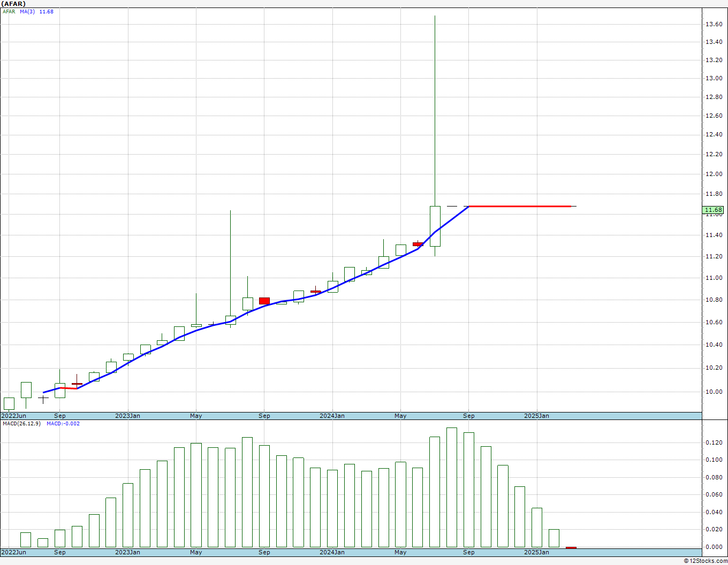Click the MACD:-0.002 value label

pos(63,424)
